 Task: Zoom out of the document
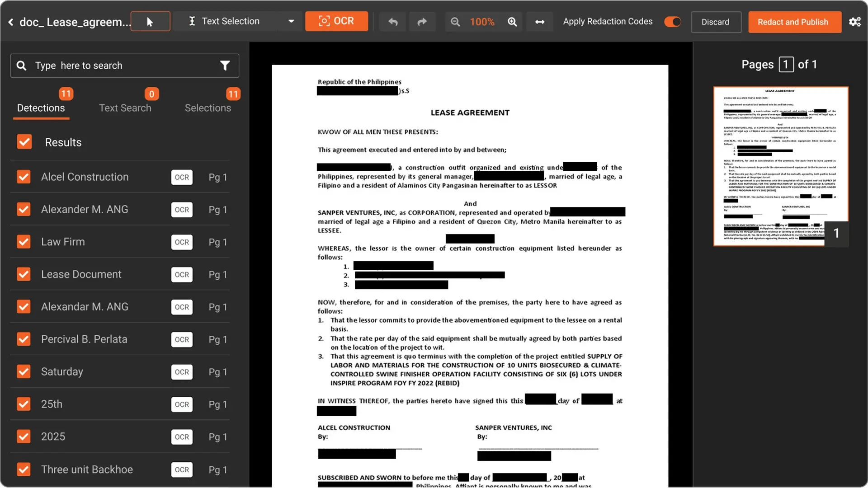tap(455, 22)
